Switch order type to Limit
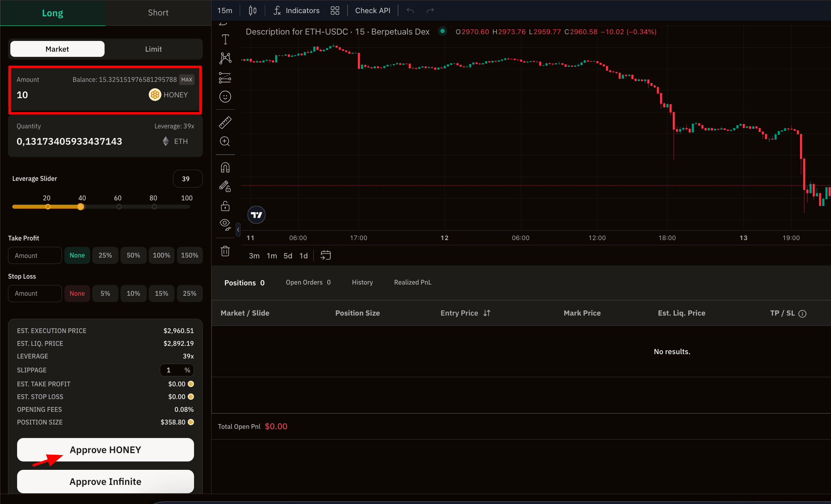The width and height of the screenshot is (831, 504). click(153, 49)
